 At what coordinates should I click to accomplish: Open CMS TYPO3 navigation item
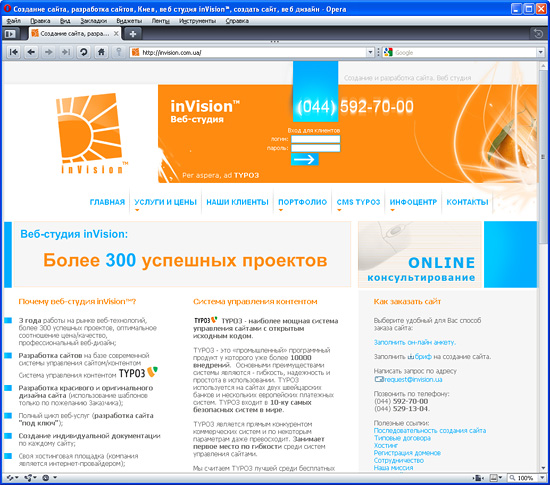tap(358, 202)
